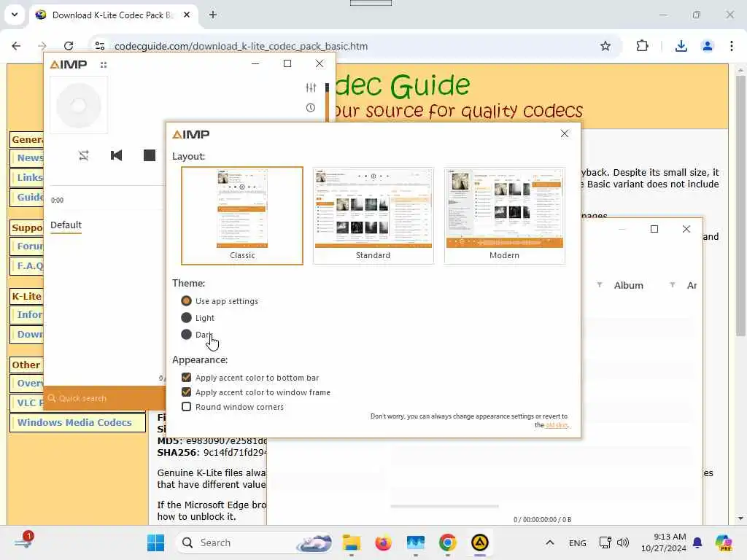
Task: Open the Album column filter icon
Action: (672, 285)
